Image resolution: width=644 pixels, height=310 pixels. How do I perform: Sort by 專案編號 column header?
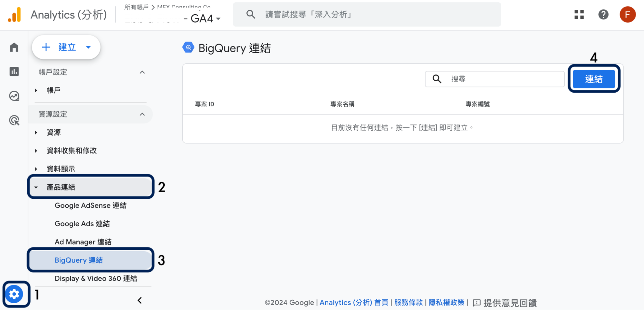477,104
